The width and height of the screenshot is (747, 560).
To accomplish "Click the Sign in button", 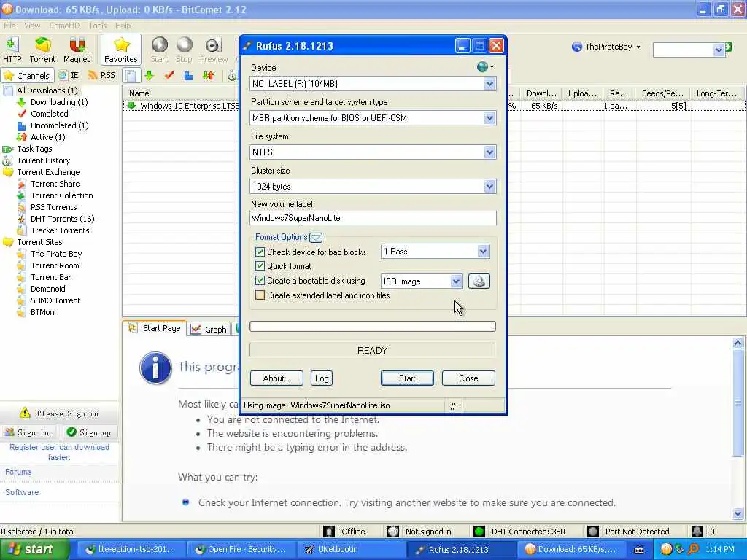I will (x=28, y=432).
